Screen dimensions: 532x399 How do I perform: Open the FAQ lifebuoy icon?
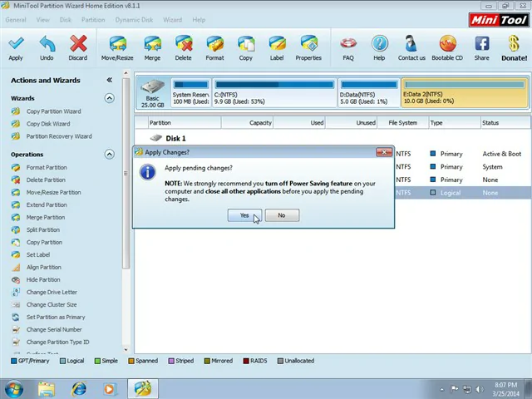(348, 46)
